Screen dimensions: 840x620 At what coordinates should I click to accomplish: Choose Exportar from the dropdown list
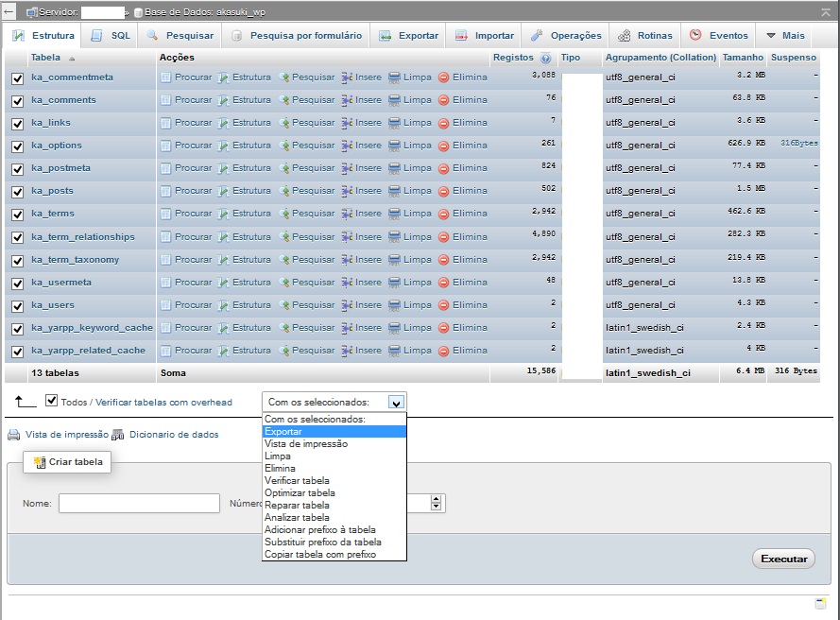[x=334, y=431]
